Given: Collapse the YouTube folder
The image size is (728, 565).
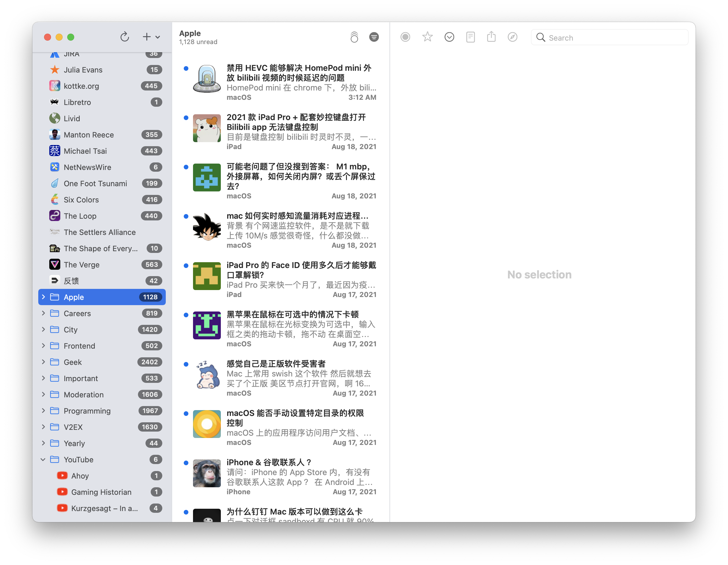Looking at the screenshot, I should (x=43, y=460).
